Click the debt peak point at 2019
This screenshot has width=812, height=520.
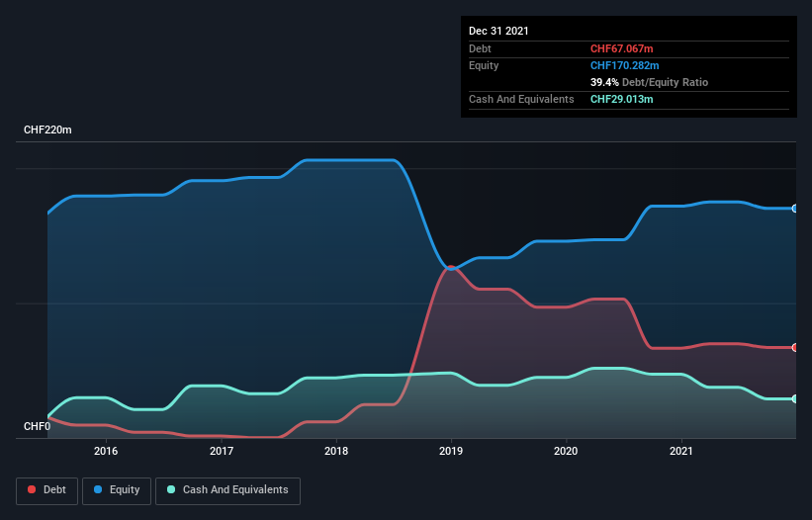coord(451,268)
